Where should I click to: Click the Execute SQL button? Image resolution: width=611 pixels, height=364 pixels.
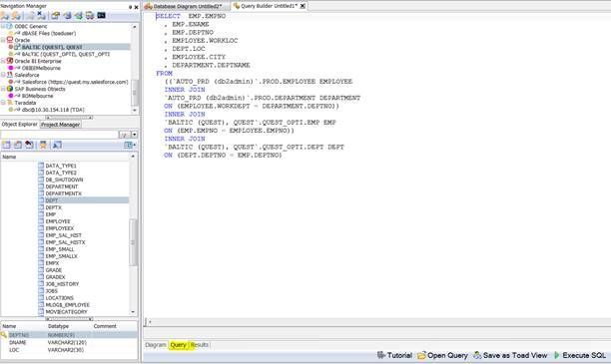click(579, 355)
